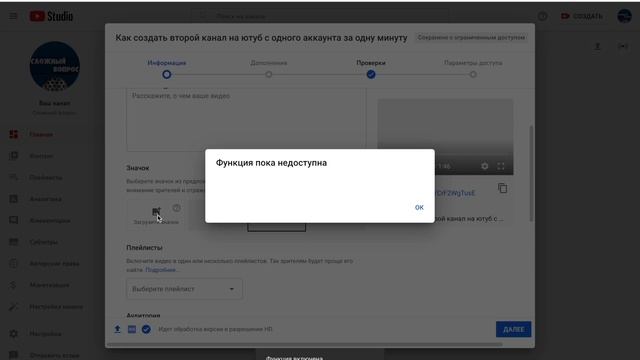This screenshot has width=640, height=360.
Task: Click the YouTube Studio logo
Action: click(51, 16)
